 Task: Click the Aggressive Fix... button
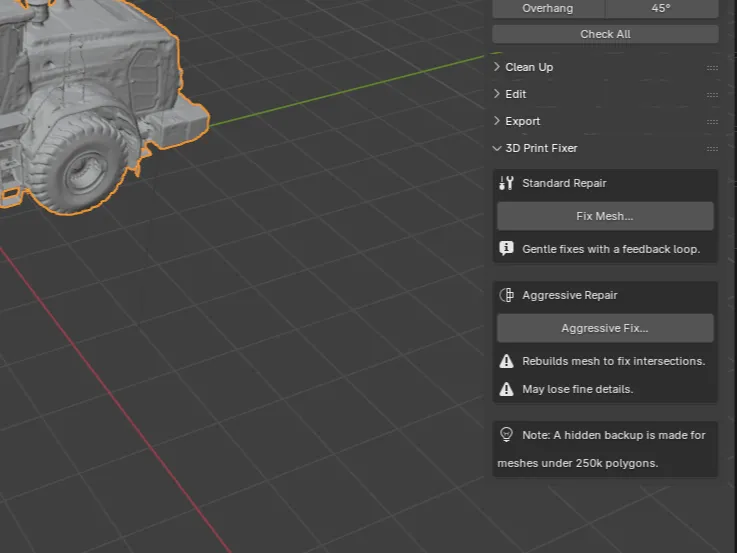(x=605, y=328)
